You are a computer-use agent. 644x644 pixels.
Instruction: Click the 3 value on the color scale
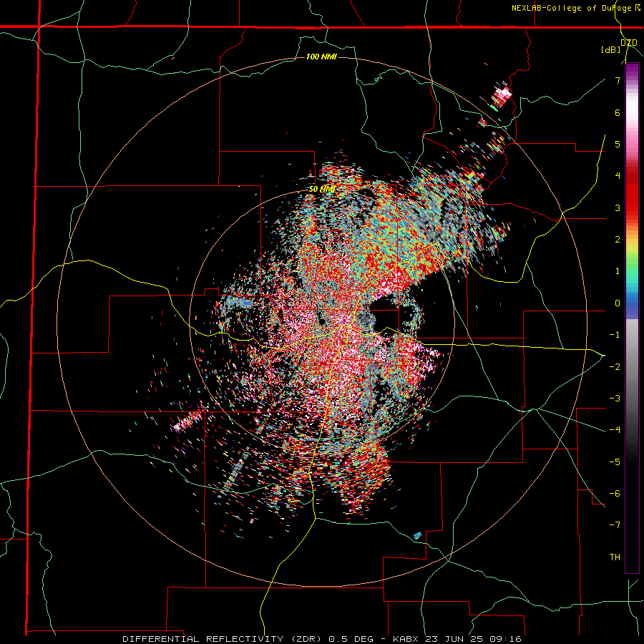(618, 208)
